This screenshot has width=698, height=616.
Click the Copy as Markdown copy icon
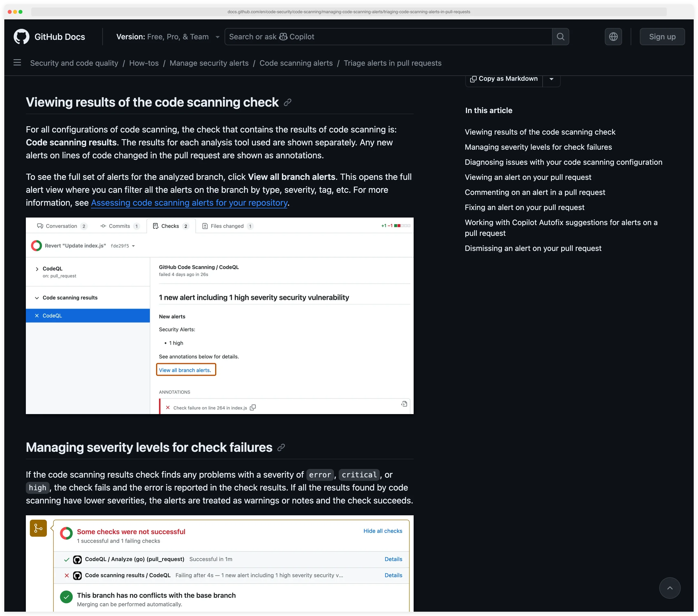click(x=474, y=79)
